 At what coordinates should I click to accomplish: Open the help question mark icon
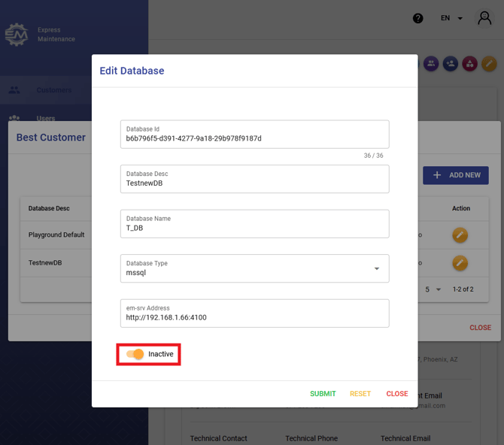[418, 18]
